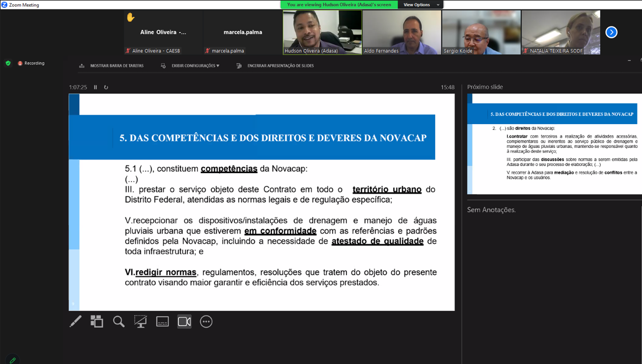
Task: Click the underlined em conformidade text
Action: [281, 231]
